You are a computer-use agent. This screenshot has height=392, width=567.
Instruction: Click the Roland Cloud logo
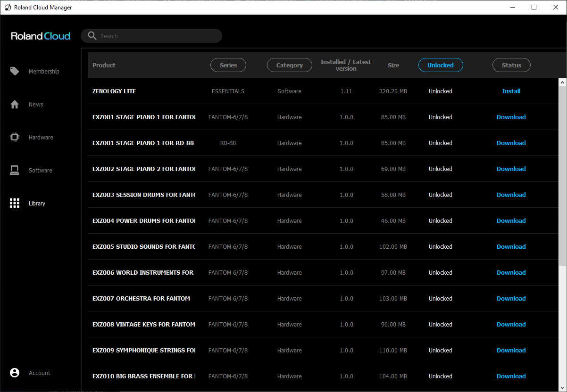41,36
